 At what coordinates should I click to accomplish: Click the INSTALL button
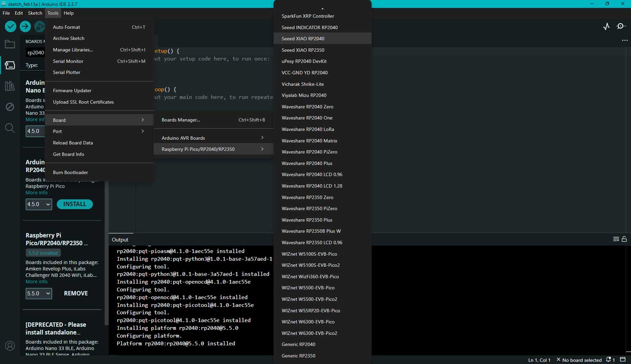tap(75, 204)
